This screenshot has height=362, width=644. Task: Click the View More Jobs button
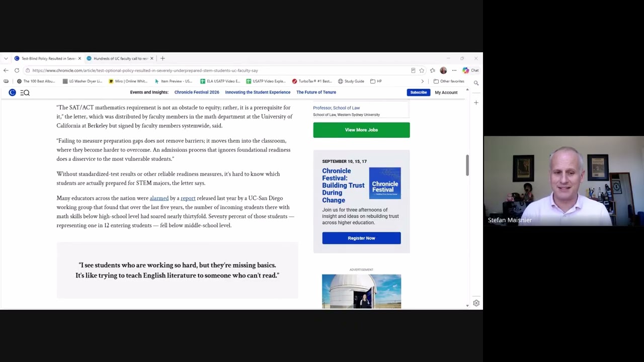point(361,130)
